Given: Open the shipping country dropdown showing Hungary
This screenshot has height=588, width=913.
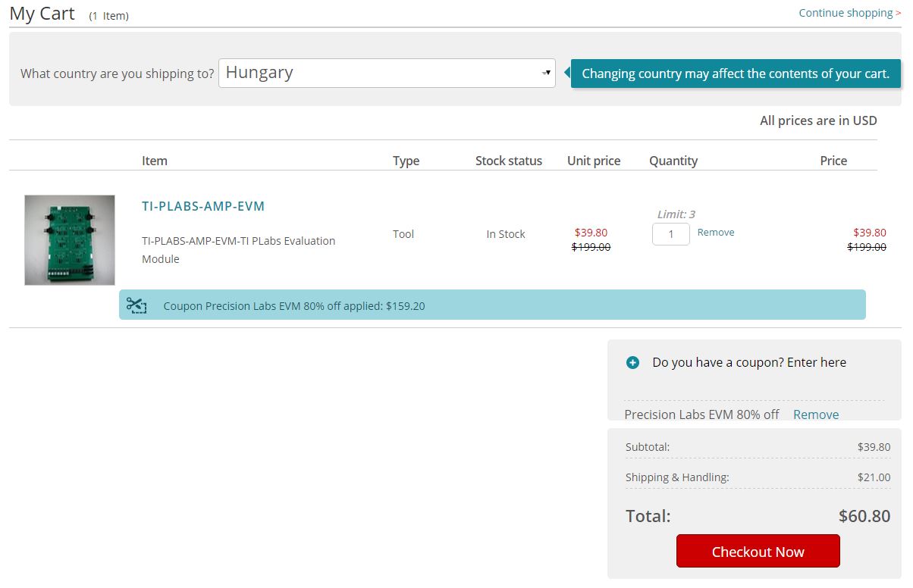Looking at the screenshot, I should (387, 73).
